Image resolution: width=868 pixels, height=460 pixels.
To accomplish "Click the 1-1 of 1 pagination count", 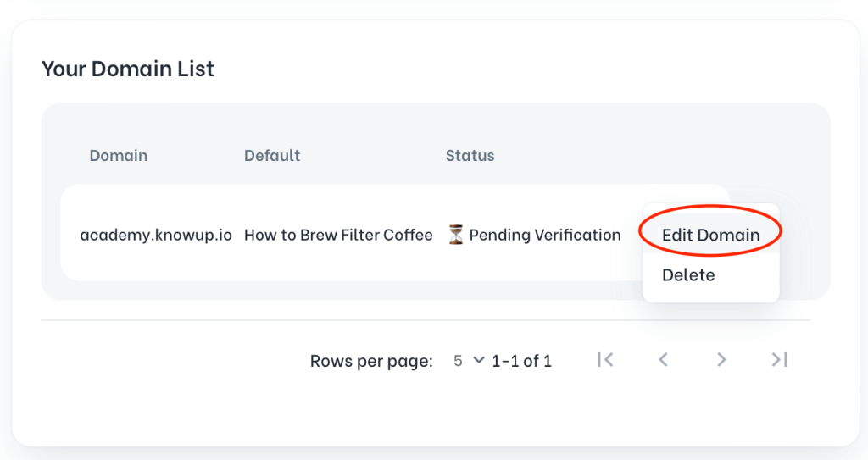I will (x=521, y=361).
